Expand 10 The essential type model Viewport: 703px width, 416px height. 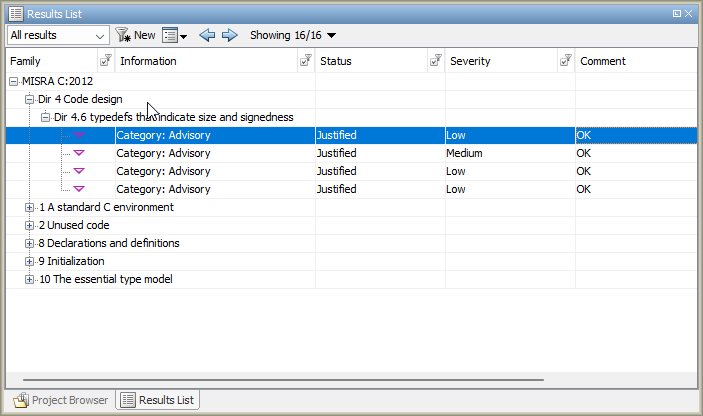tap(29, 279)
